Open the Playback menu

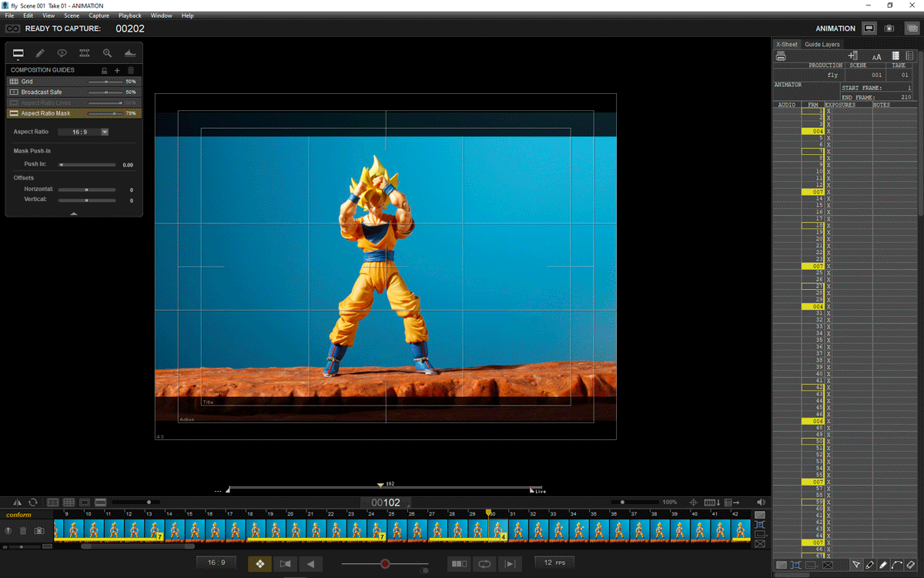coord(130,15)
